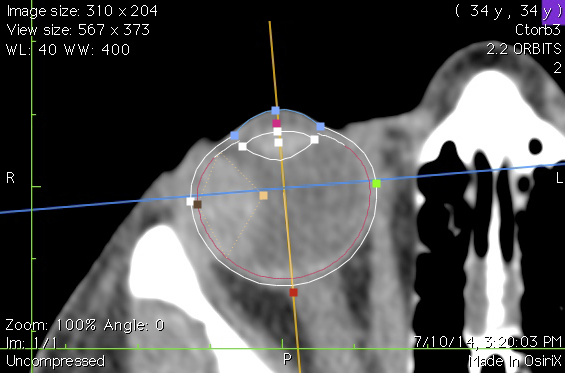Click the 'Im: 1/1' image counter

(31, 343)
